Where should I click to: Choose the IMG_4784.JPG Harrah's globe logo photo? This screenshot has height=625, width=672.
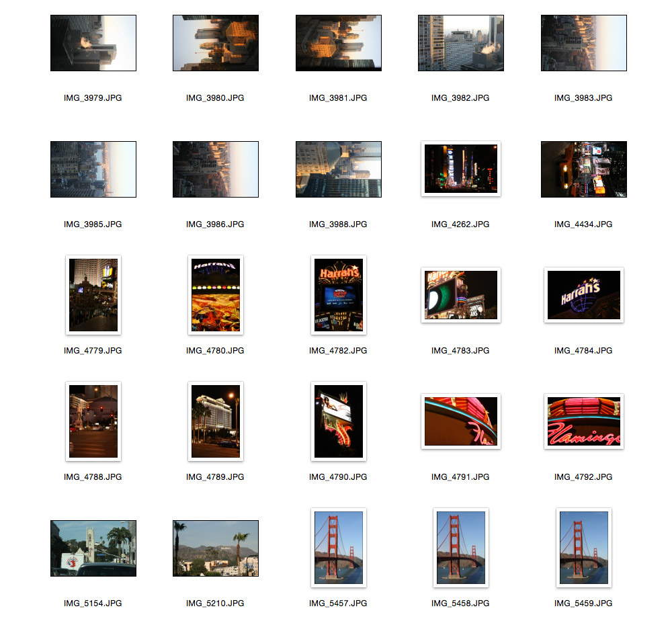[x=583, y=294]
